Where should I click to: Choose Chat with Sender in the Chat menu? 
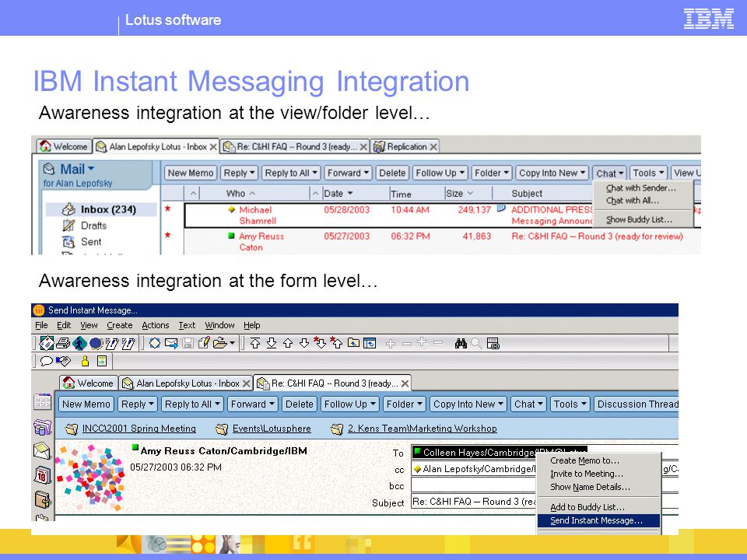tap(641, 188)
